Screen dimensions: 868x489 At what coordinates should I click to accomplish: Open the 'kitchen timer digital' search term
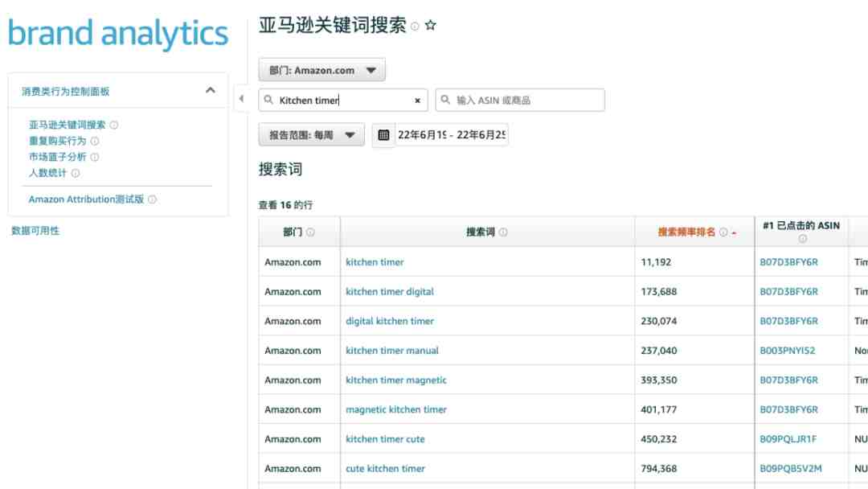(x=390, y=291)
